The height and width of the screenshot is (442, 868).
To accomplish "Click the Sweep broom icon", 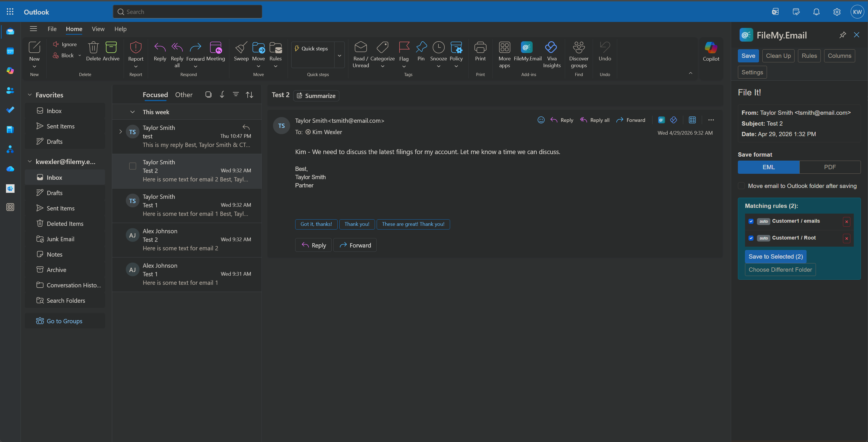I will (x=241, y=48).
